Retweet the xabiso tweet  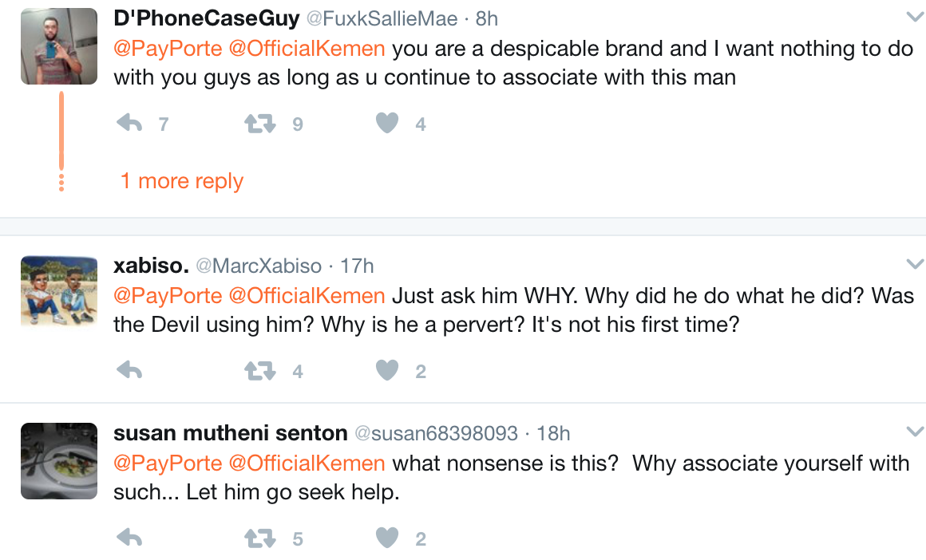pyautogui.click(x=259, y=371)
